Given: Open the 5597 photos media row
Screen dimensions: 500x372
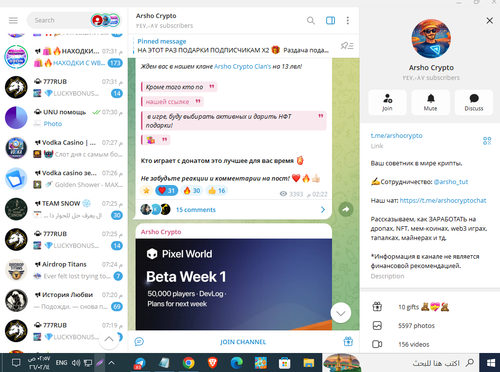Looking at the screenshot, I should coord(430,326).
